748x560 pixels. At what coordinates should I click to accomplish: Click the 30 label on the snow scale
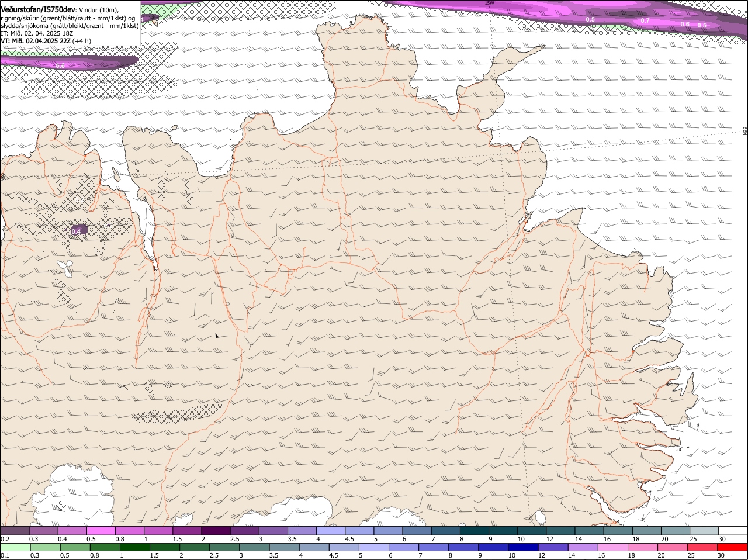coord(722,538)
